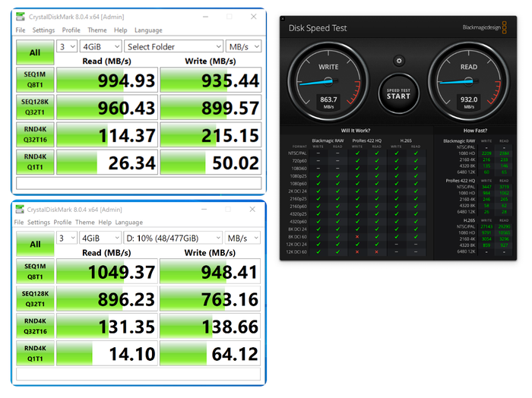The height and width of the screenshot is (398, 532).
Task: Click the CrystalDiskMark app icon in top window
Action: [x=21, y=16]
